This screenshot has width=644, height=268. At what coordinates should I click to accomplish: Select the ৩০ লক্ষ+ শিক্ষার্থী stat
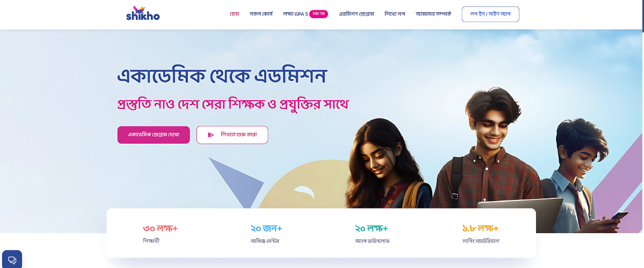tap(160, 234)
